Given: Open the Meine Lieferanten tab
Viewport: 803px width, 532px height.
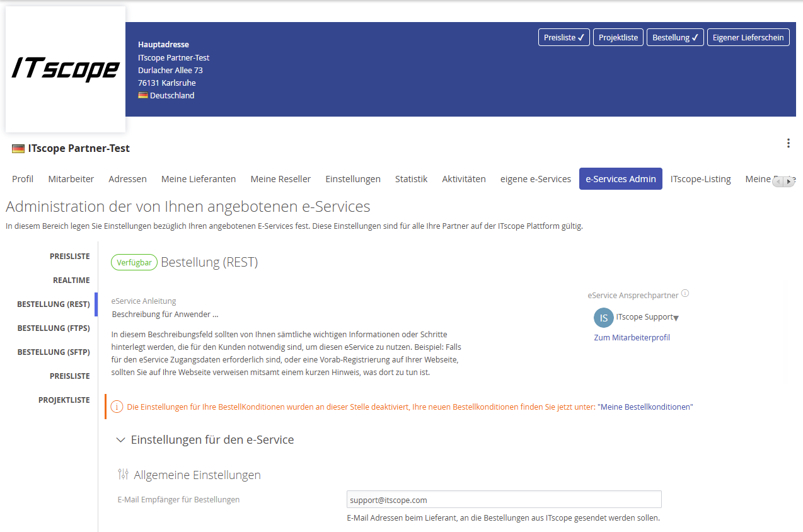Looking at the screenshot, I should (199, 179).
